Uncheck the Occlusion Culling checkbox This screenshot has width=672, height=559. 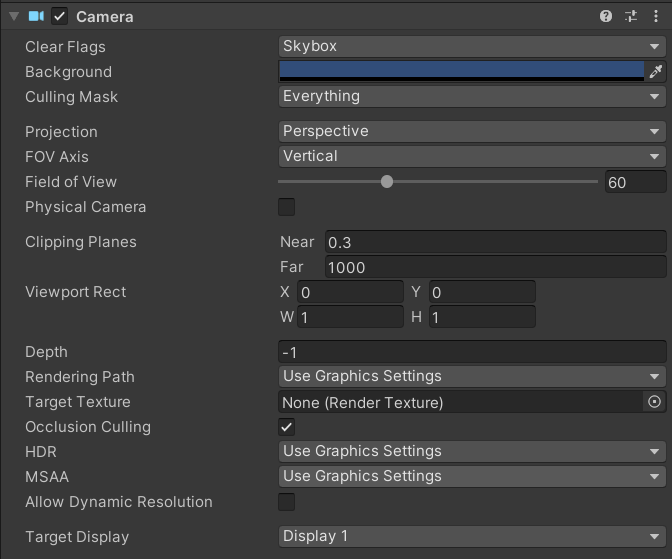click(x=287, y=427)
